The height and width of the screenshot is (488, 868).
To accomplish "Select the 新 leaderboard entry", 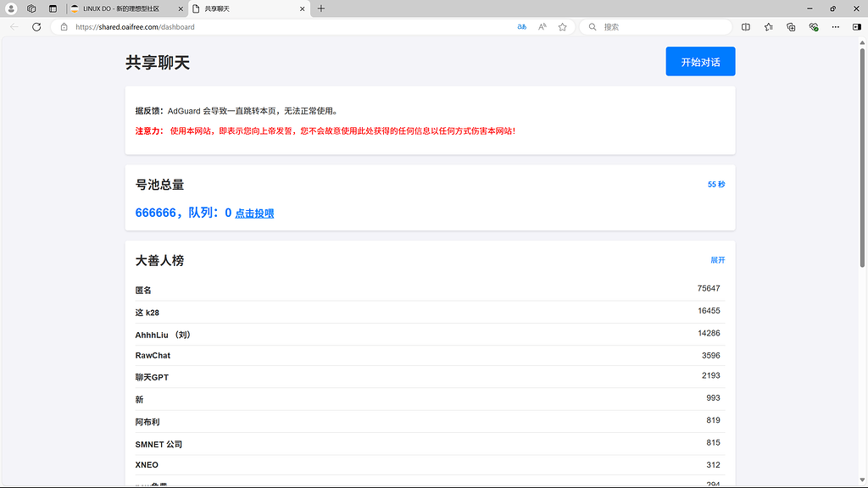I will coord(140,400).
